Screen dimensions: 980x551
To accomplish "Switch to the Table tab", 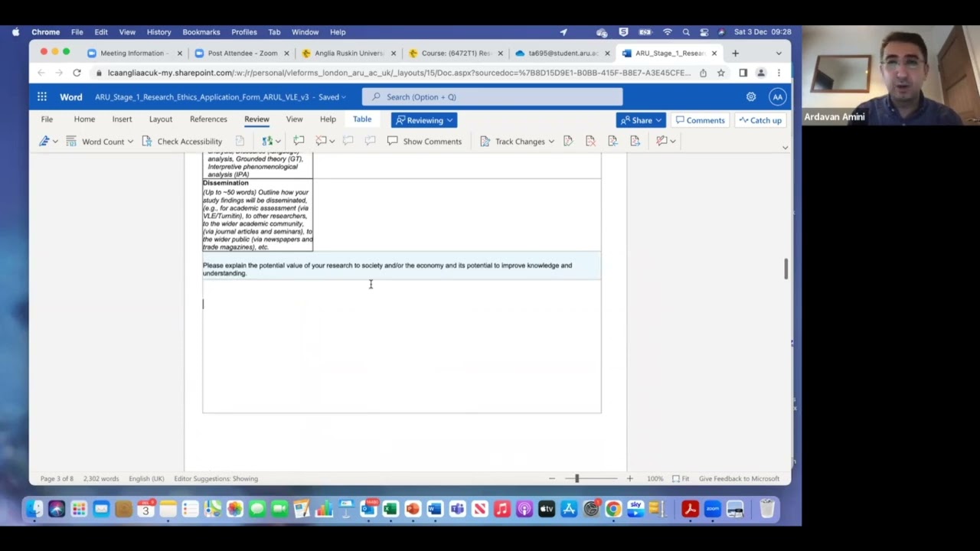I will (x=362, y=119).
